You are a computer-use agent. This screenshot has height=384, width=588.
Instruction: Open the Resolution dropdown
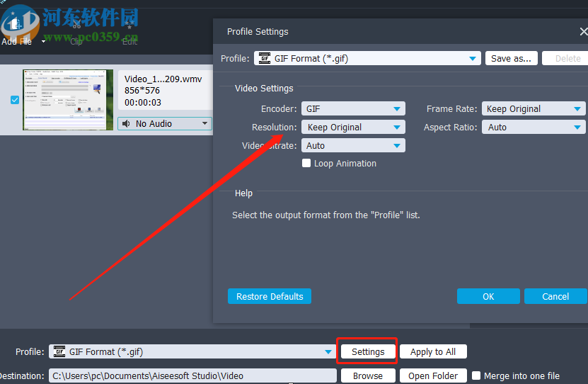coord(353,128)
